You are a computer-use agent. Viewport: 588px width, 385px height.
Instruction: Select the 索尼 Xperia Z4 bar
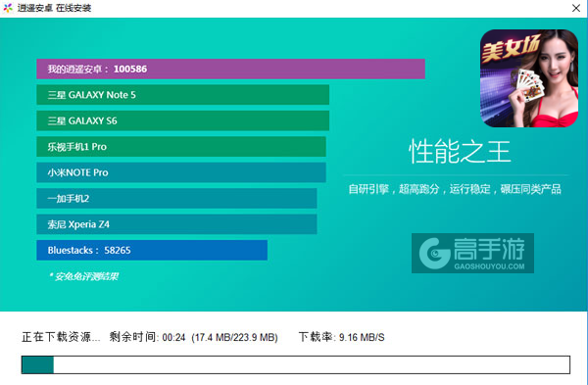[x=176, y=224]
